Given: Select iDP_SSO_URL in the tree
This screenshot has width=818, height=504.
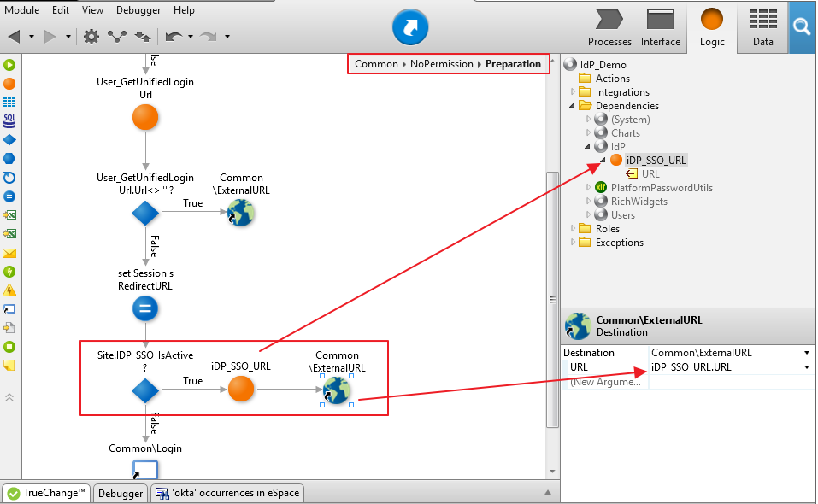Looking at the screenshot, I should [x=655, y=161].
